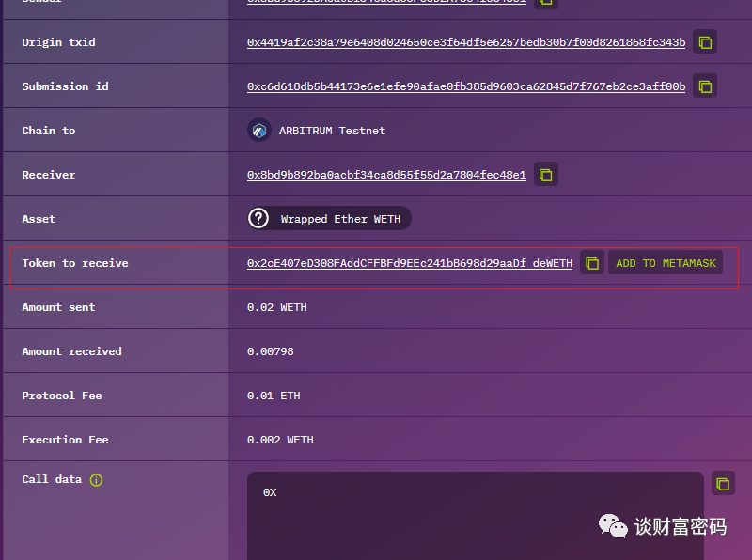
Task: Open the Origin txid hash link
Action: [465, 43]
